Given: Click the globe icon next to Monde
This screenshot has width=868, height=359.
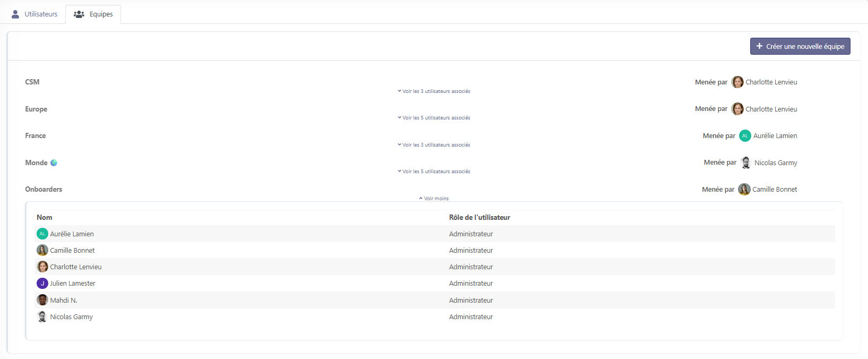Looking at the screenshot, I should tap(54, 163).
